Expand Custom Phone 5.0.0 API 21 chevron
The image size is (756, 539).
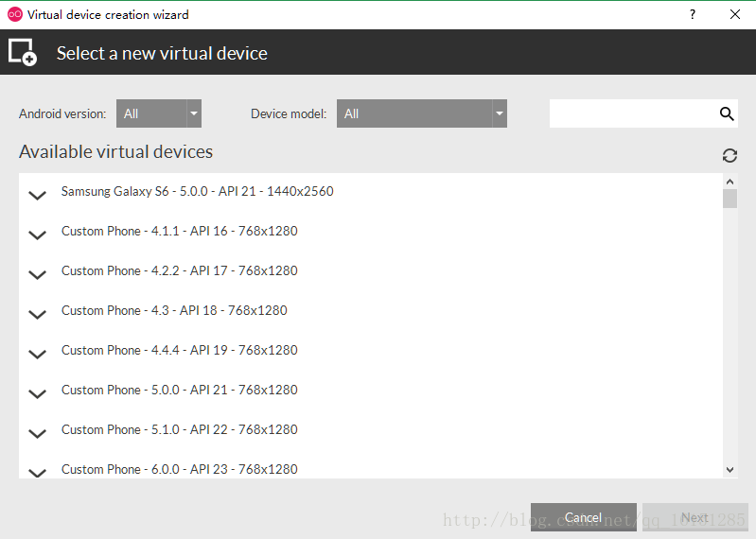[x=37, y=393]
